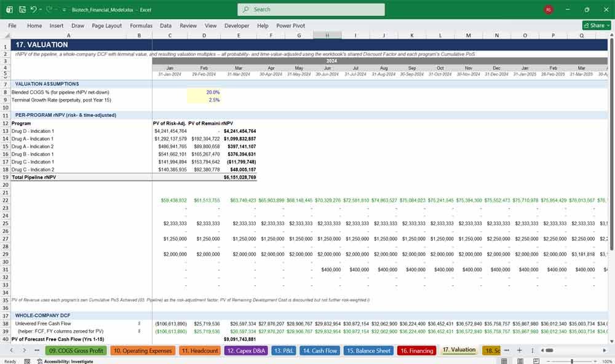The image size is (615, 364).
Task: Open the Data ribbon tab
Action: (165, 25)
